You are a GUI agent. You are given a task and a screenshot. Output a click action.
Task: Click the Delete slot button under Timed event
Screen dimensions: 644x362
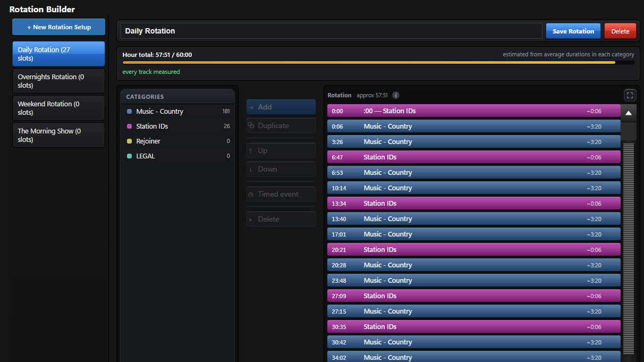(281, 219)
